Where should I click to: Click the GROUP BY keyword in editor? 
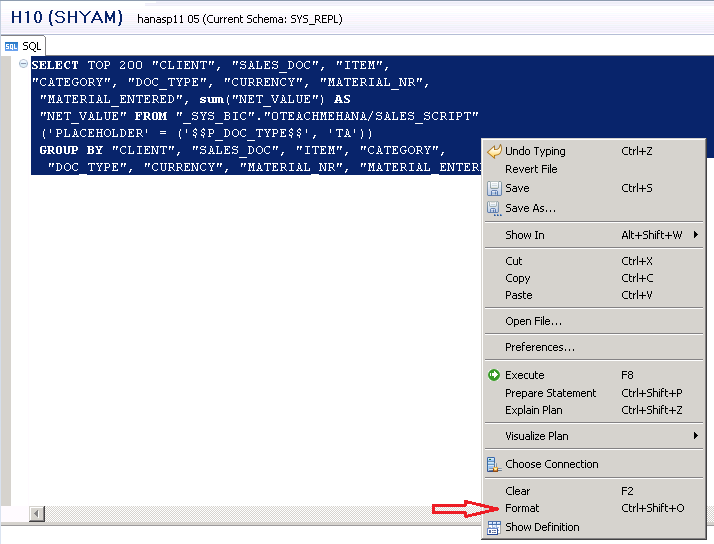(71, 150)
